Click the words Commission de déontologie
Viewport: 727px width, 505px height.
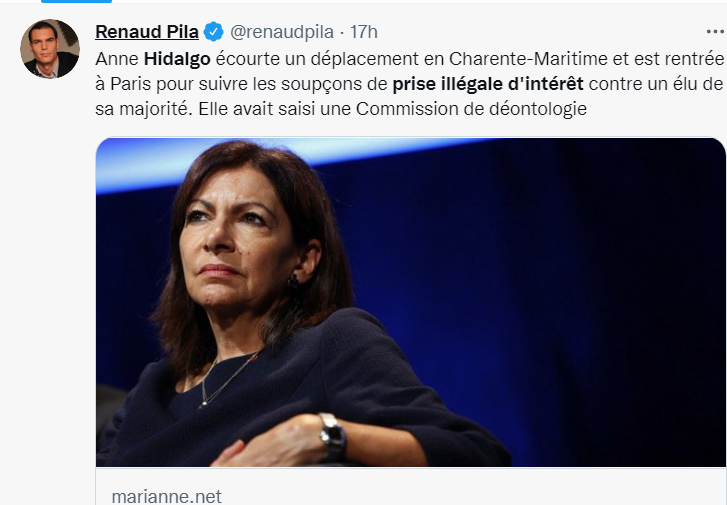(472, 109)
